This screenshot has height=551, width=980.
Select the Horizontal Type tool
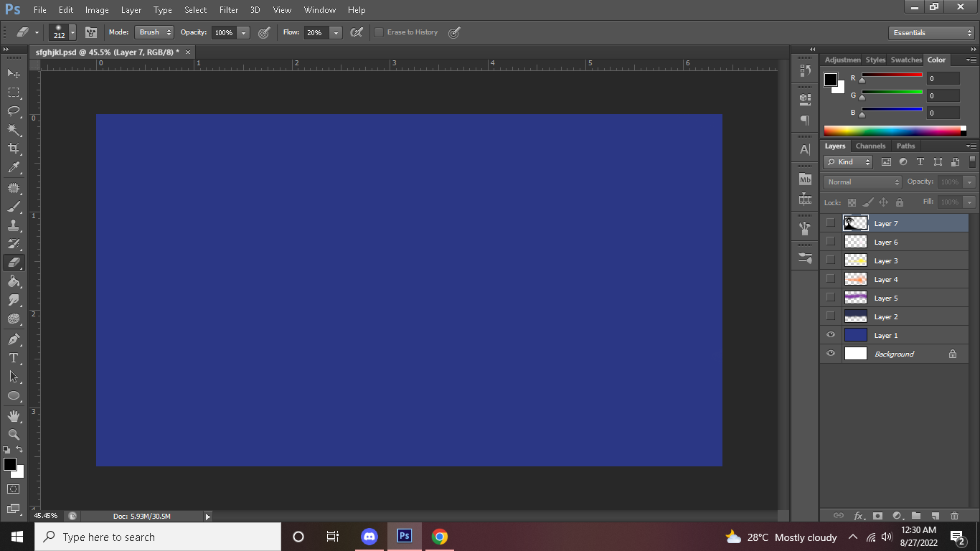14,357
